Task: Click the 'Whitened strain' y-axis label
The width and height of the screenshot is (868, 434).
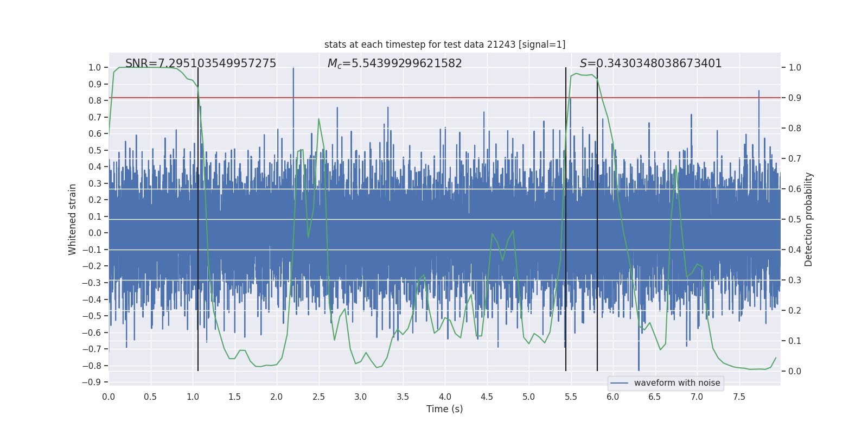Action: (73, 219)
